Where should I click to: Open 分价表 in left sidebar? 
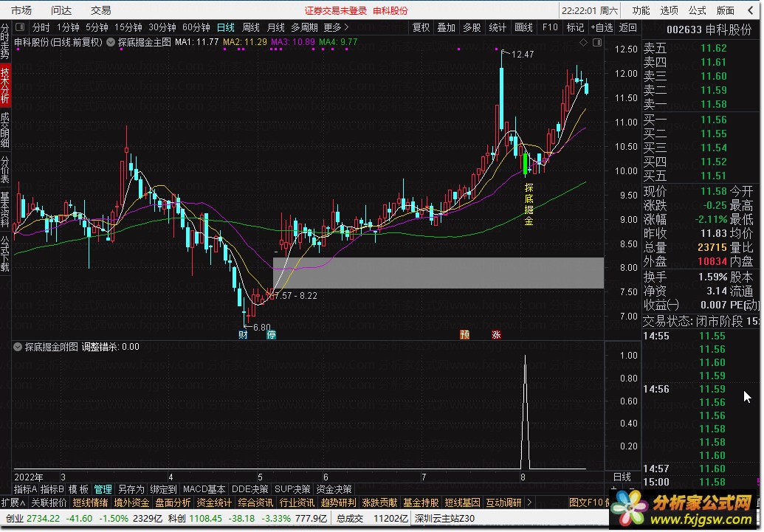(5, 169)
